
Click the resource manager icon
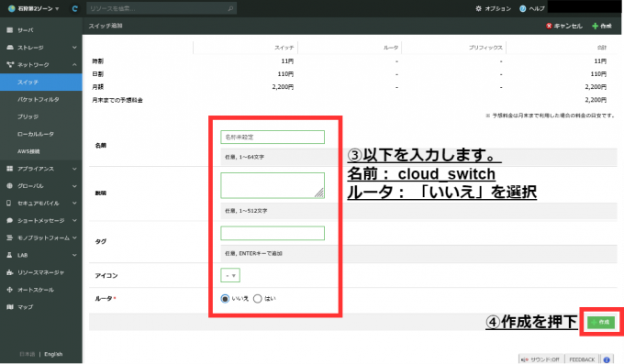pos(10,272)
